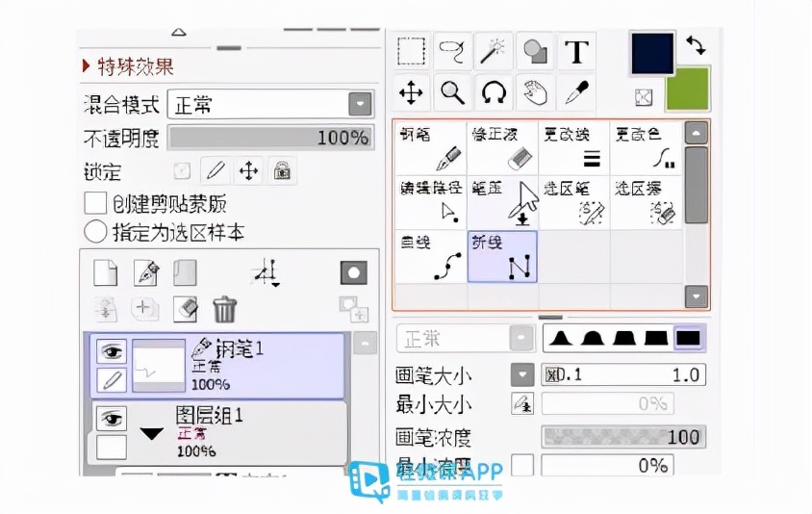
Task: Click the green background color swatch
Action: coord(688,90)
